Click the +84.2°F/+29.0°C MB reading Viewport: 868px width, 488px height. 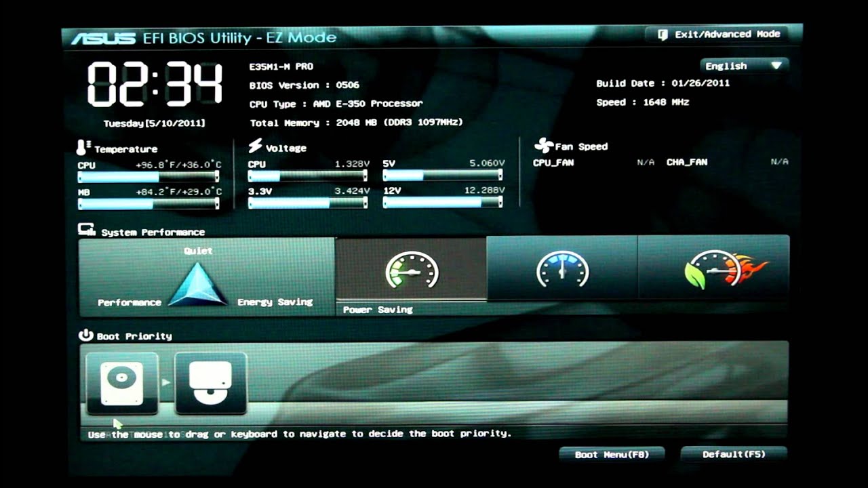click(x=178, y=192)
